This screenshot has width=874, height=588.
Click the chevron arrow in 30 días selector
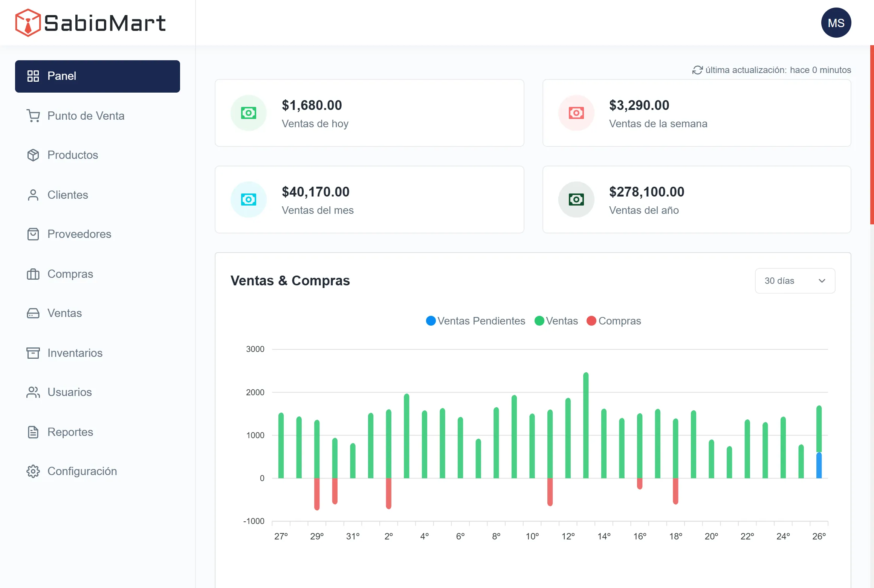[x=822, y=281]
